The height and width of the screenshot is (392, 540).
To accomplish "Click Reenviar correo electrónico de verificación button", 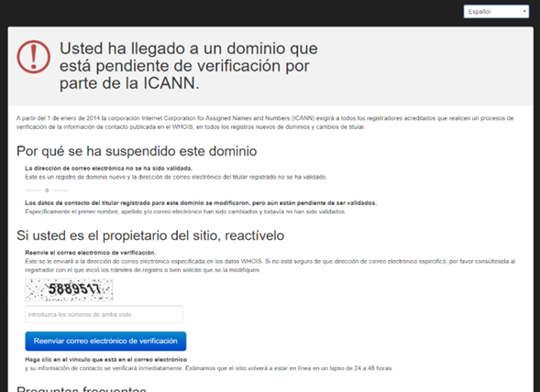I will pos(105,341).
